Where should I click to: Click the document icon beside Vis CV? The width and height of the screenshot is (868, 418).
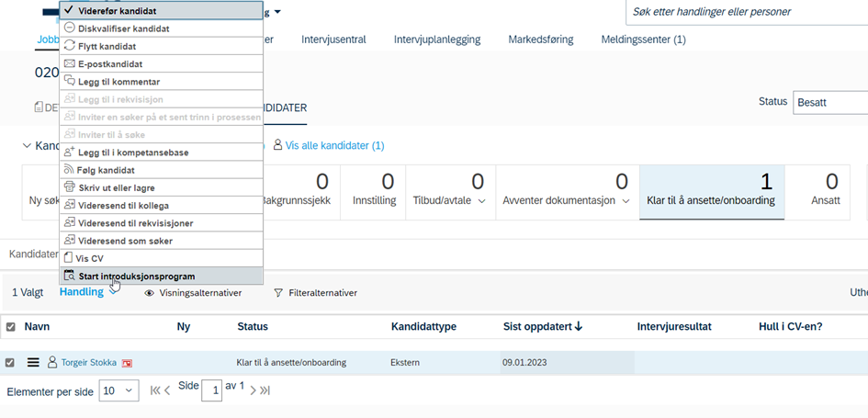click(69, 258)
